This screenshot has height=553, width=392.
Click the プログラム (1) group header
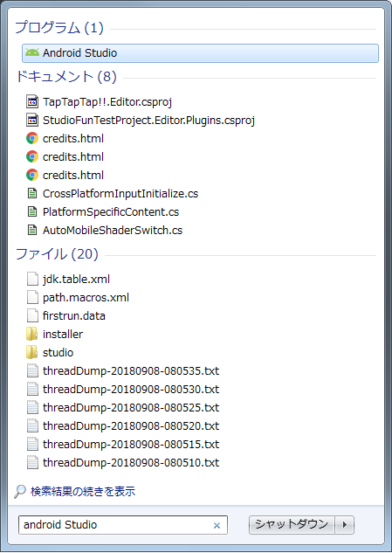[59, 28]
